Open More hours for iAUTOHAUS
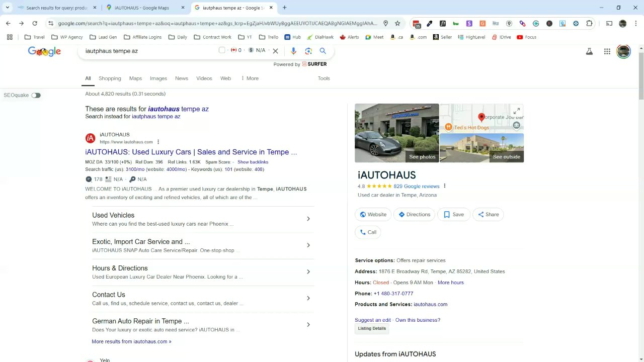This screenshot has width=644, height=362. tap(451, 283)
